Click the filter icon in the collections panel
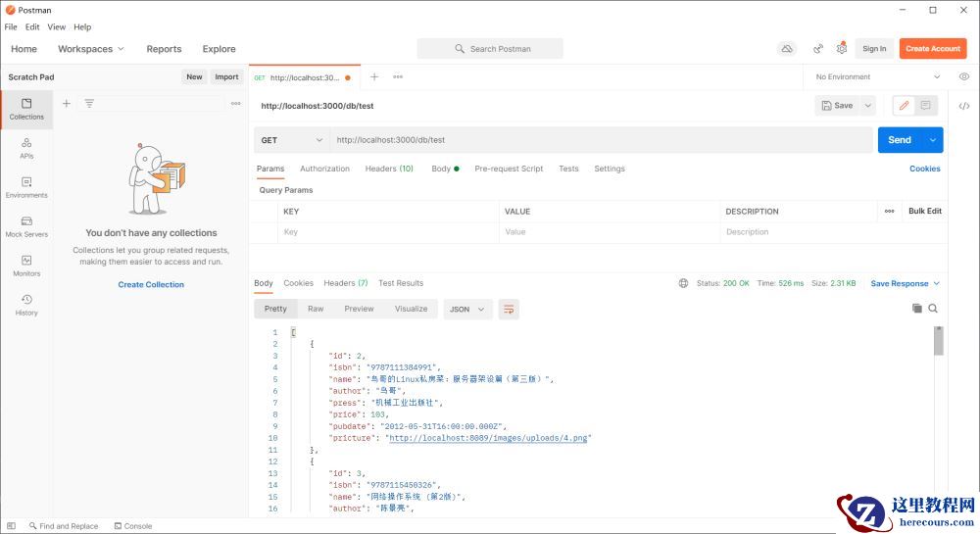Screen dimensions: 980x534 pyautogui.click(x=89, y=104)
